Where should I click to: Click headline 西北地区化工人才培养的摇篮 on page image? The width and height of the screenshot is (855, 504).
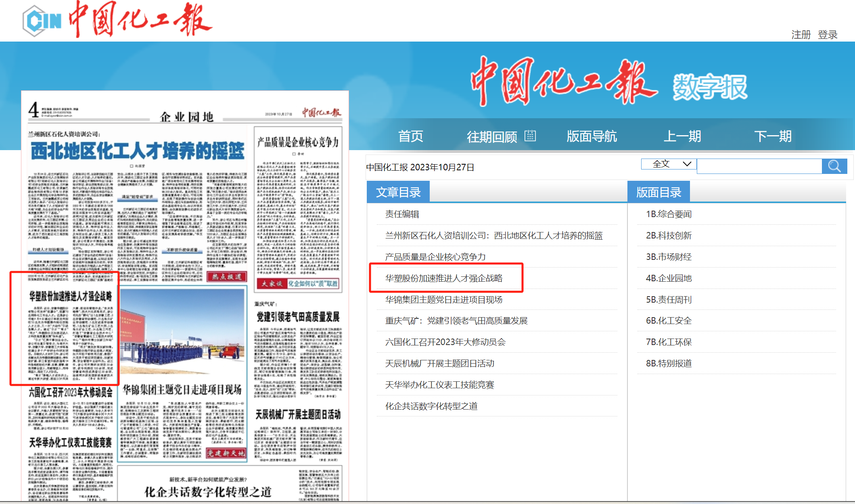(x=137, y=151)
